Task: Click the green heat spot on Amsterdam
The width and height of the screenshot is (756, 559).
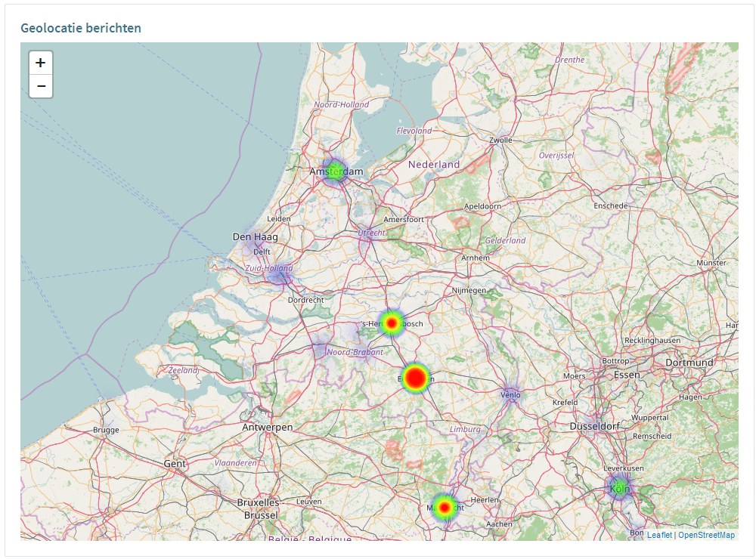Action: [x=335, y=171]
